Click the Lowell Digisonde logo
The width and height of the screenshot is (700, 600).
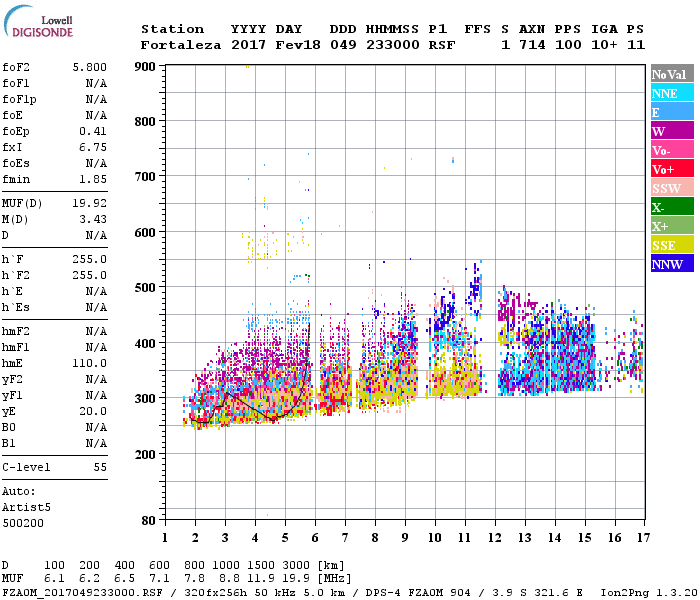[x=38, y=21]
